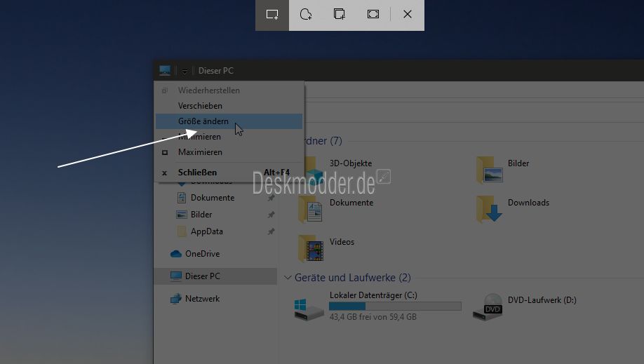Click the Downloads folder label
The image size is (644, 364).
528,203
